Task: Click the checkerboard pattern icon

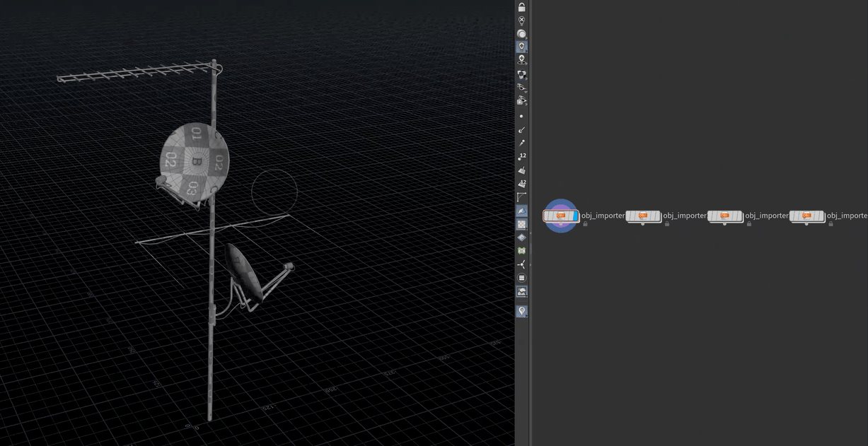Action: (x=522, y=224)
